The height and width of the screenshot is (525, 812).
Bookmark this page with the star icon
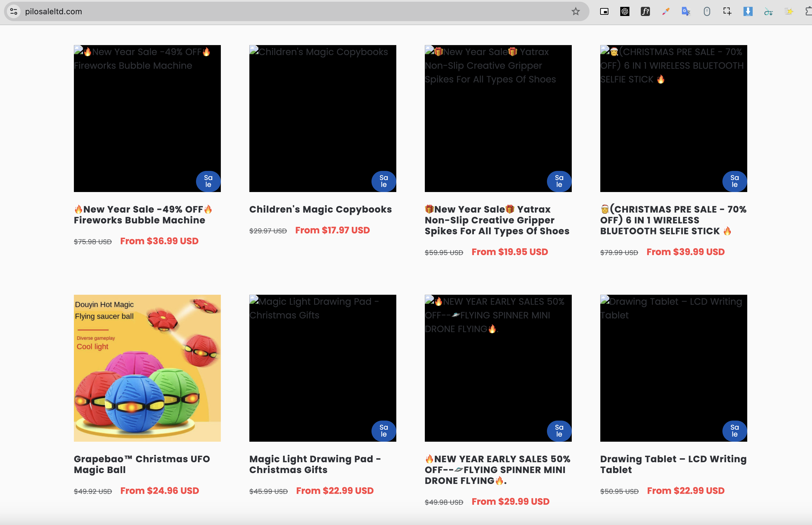coord(575,12)
